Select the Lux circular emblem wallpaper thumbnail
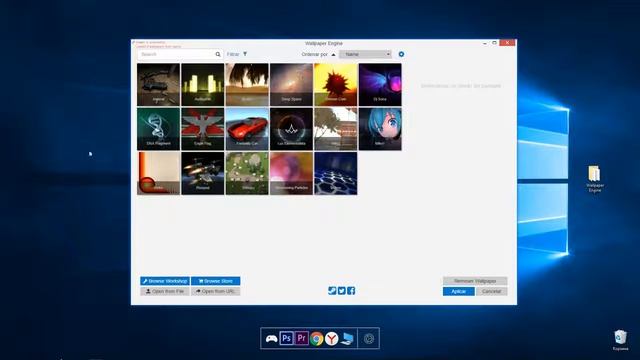Image resolution: width=640 pixels, height=360 pixels. point(291,129)
